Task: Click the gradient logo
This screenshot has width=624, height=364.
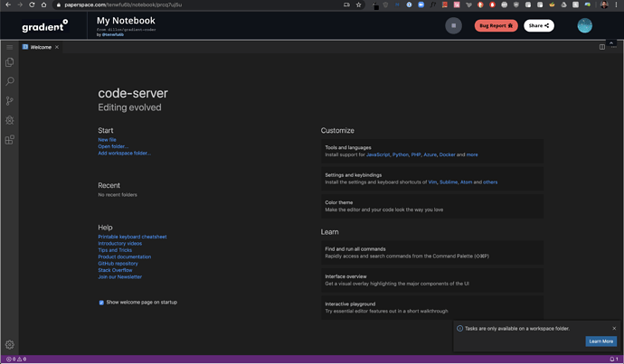Action: point(45,26)
